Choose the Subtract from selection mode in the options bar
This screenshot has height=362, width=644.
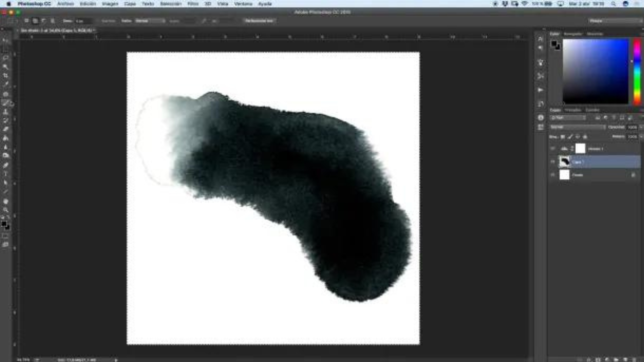(44, 21)
